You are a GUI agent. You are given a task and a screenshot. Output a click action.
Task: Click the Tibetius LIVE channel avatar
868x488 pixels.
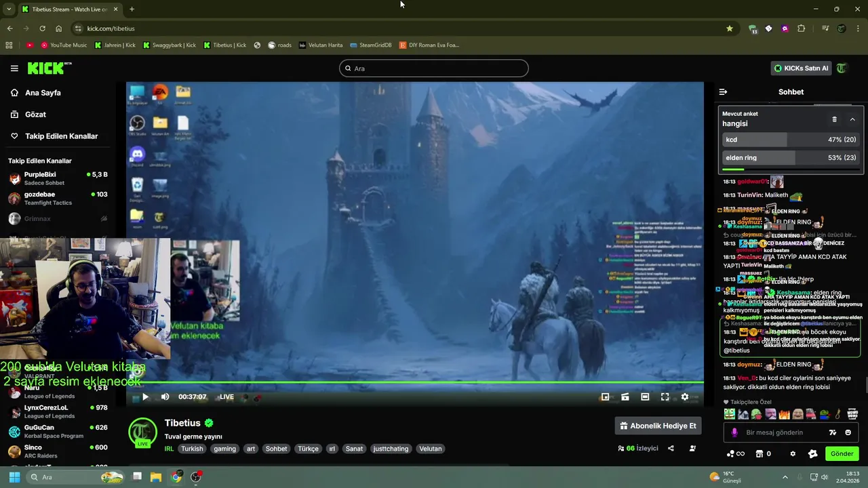142,433
